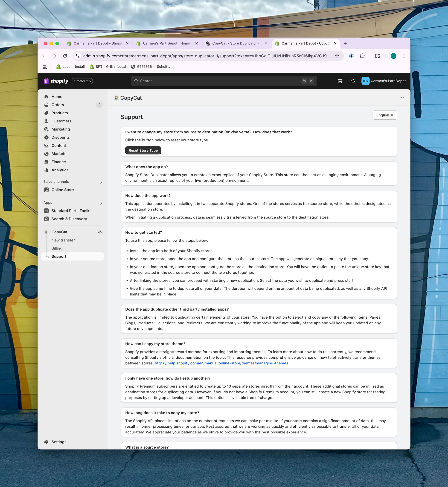Open CopyCat in the sidebar
The height and width of the screenshot is (487, 448).
pyautogui.click(x=59, y=232)
